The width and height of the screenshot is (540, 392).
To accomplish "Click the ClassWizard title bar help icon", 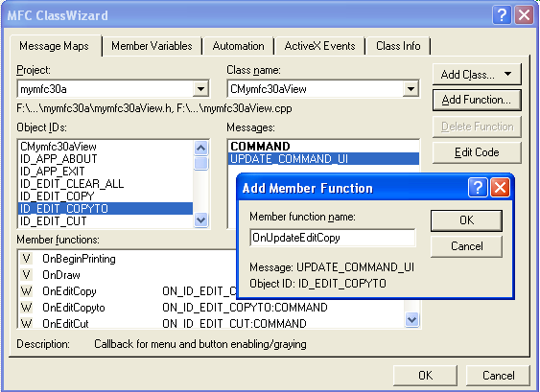I will (502, 15).
